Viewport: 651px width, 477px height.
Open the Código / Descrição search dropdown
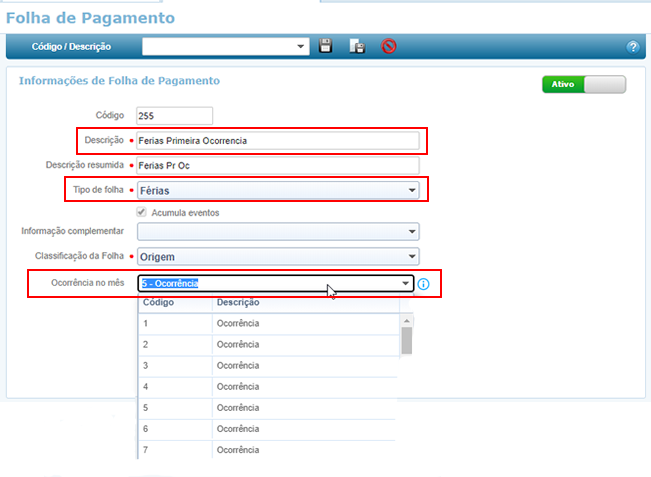(302, 46)
